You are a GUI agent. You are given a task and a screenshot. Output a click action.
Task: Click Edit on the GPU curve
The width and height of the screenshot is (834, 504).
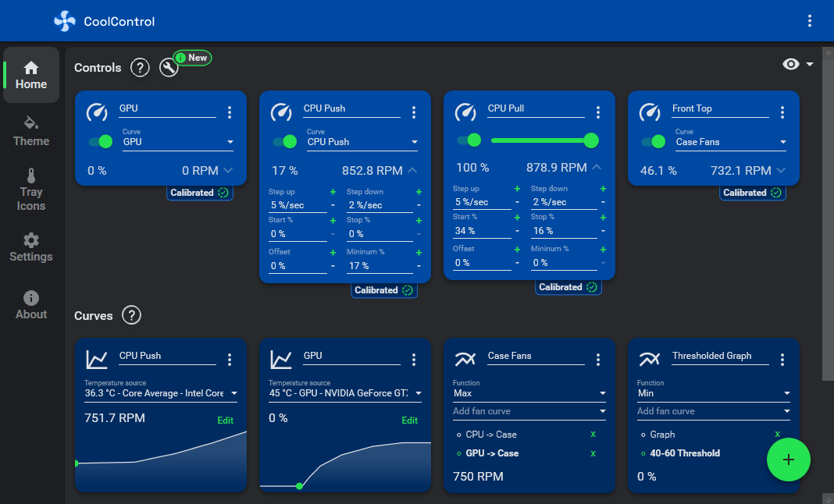click(409, 421)
